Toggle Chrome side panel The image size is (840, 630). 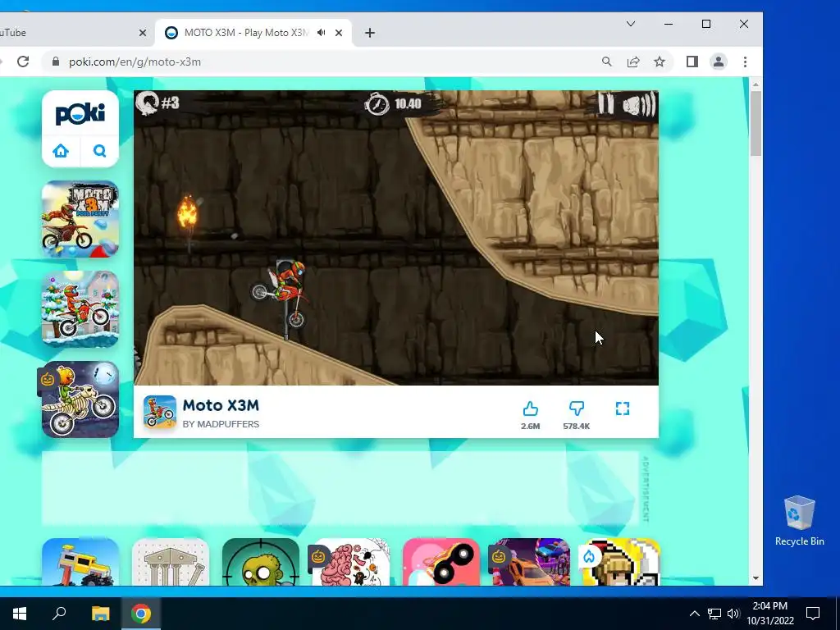(692, 62)
